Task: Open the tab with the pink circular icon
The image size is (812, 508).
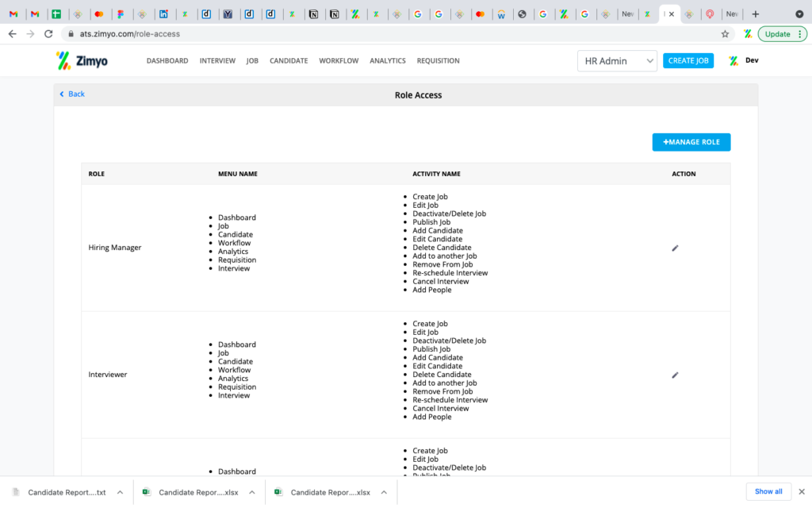Action: [710, 14]
